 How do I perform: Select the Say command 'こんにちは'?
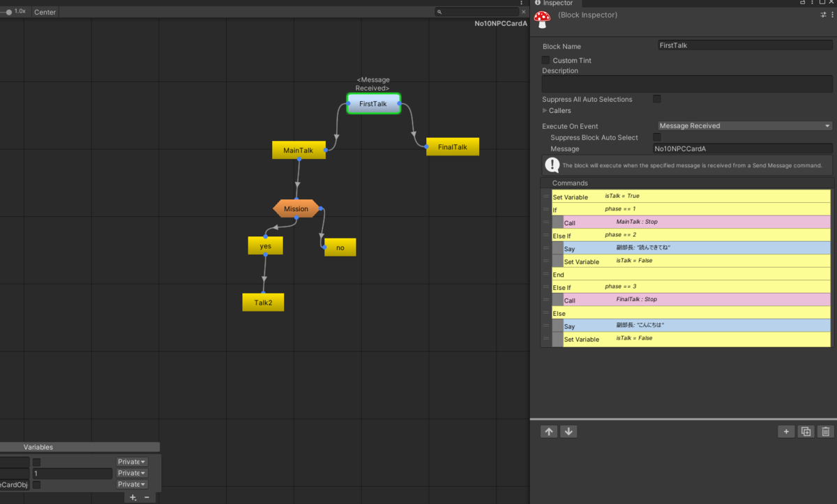[697, 326]
